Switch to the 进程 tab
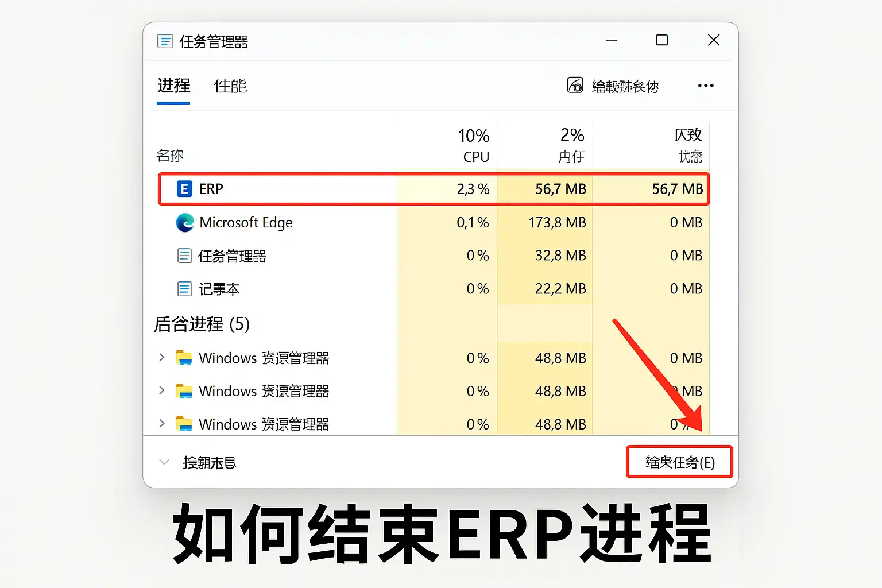 pyautogui.click(x=173, y=86)
